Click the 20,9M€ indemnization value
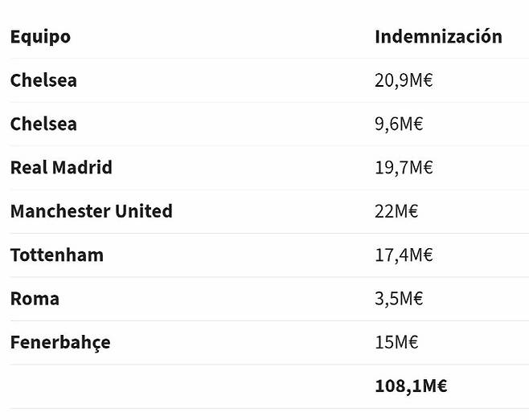The width and height of the screenshot is (529, 420). (x=404, y=80)
